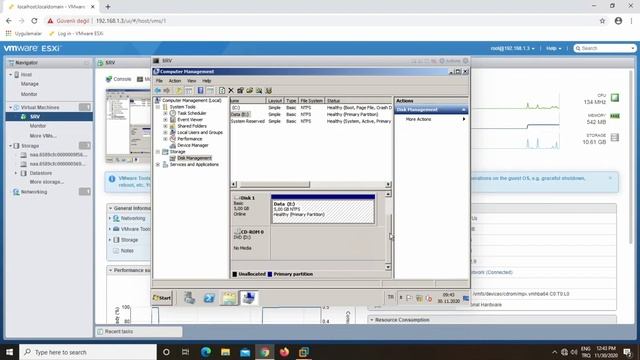The height and width of the screenshot is (360, 640).
Task: Expand the Local Users and Groups node
Action: [165, 132]
